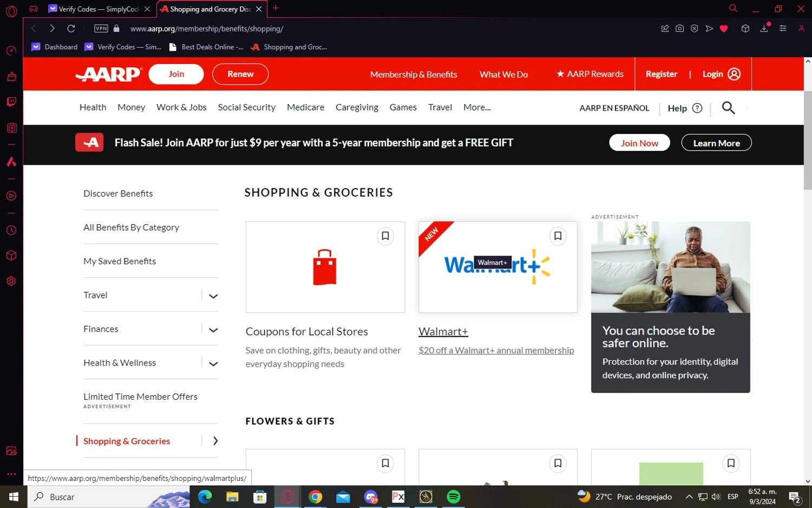Launch Google Chrome from taskbar
The height and width of the screenshot is (508, 812).
click(x=316, y=497)
